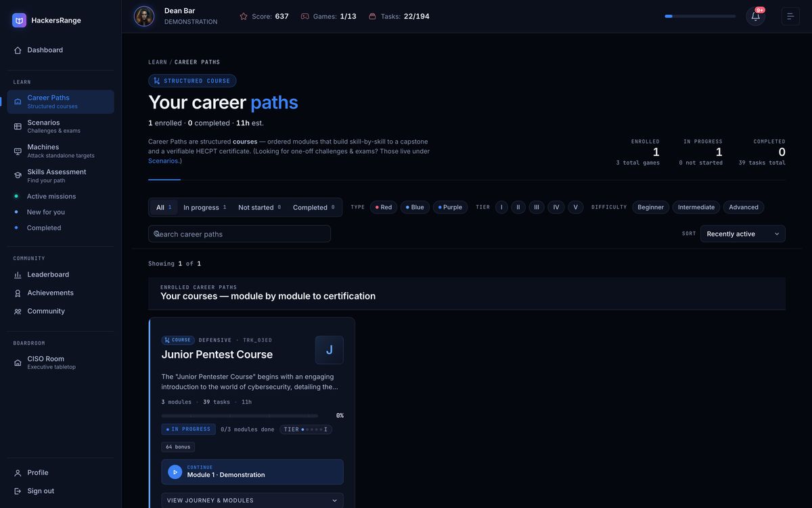
Task: Click the DEMONSTRATION label under Dean Bar
Action: click(191, 22)
